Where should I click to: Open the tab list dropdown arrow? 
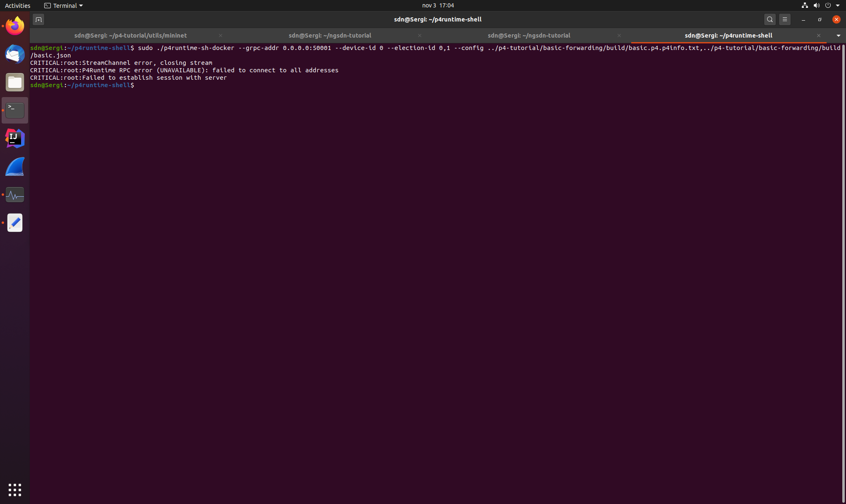pyautogui.click(x=838, y=36)
